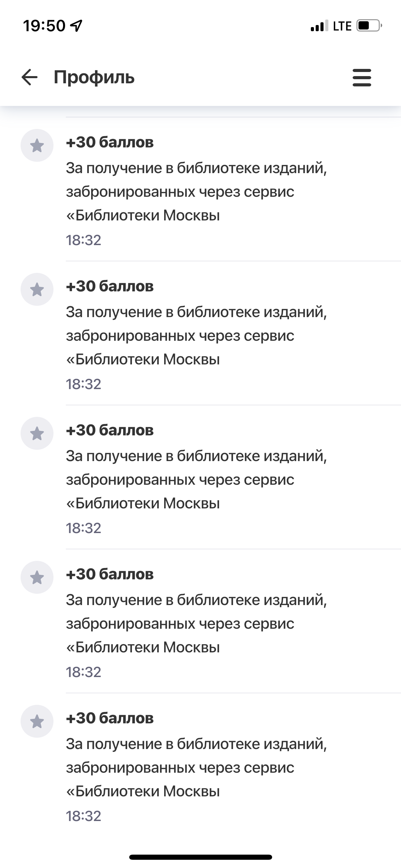Tap the star icon of the first entry

coord(37,145)
